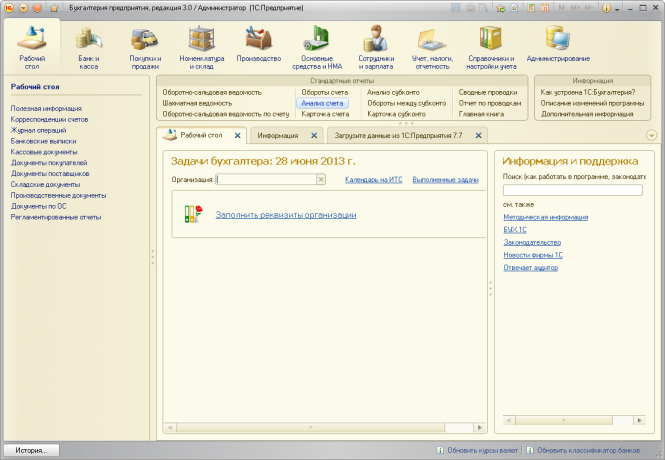The height and width of the screenshot is (460, 665).
Task: Open the Номенклатура и склад section
Action: click(x=201, y=47)
